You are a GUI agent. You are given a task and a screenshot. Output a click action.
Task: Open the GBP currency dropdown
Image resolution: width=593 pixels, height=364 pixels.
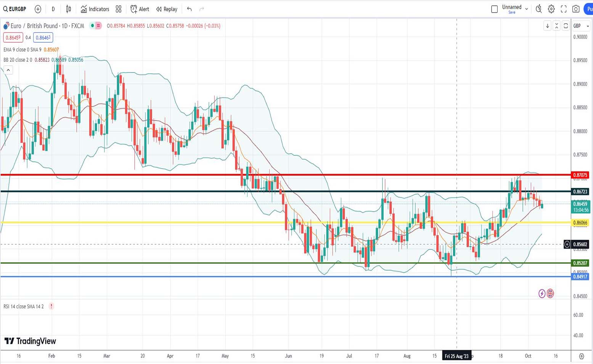click(x=581, y=26)
